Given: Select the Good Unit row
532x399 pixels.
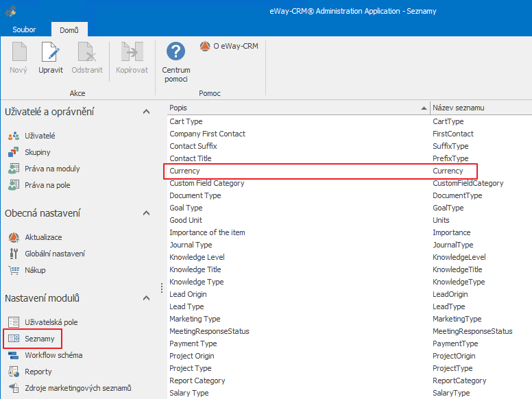Looking at the screenshot, I should (350, 220).
